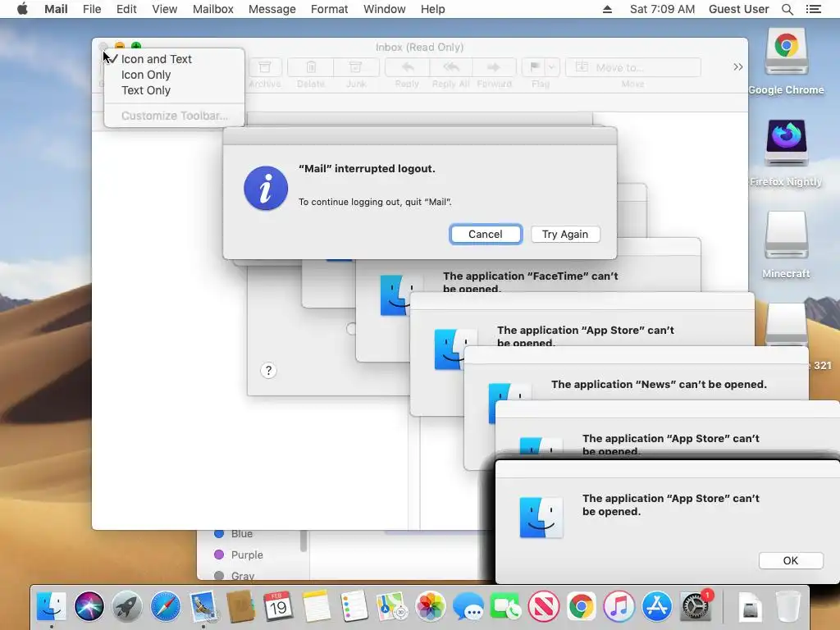Click the scrollbar beside the color tags list
The height and width of the screenshot is (630, 840).
click(x=304, y=541)
